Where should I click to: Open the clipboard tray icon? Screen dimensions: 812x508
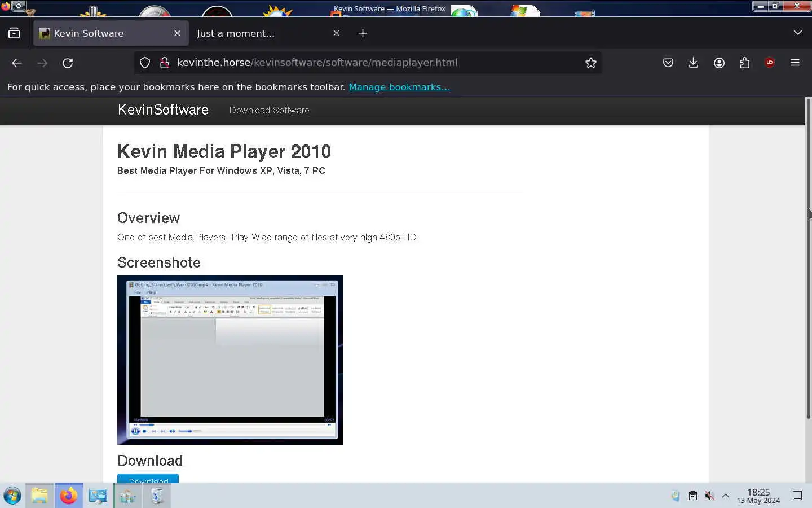[692, 496]
